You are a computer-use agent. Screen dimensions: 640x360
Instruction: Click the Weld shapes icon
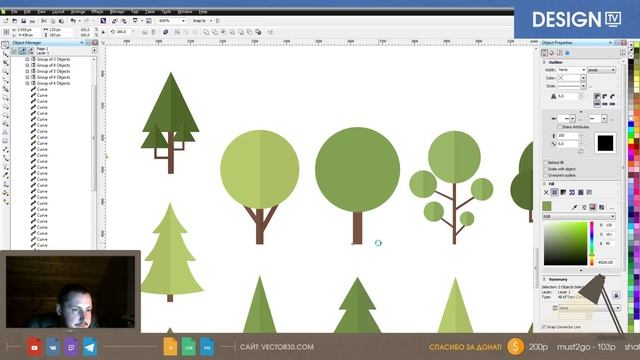(206, 32)
